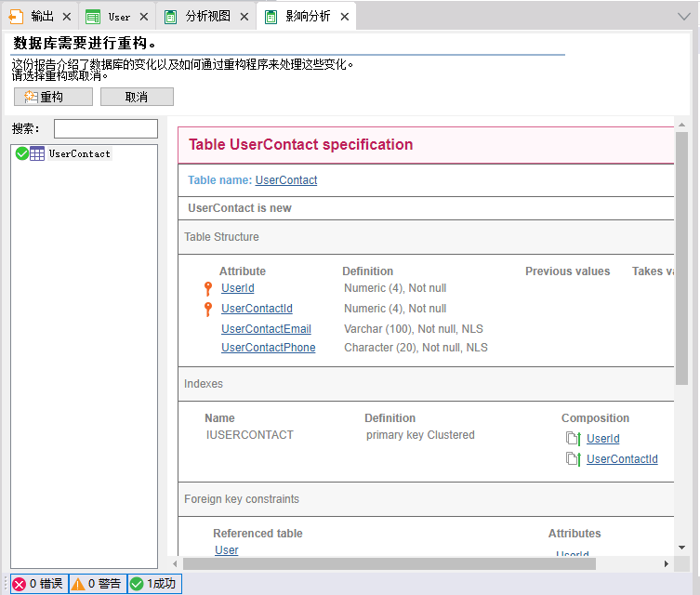The height and width of the screenshot is (595, 700).
Task: Click the vertical scrollbar up arrow
Action: tap(681, 125)
